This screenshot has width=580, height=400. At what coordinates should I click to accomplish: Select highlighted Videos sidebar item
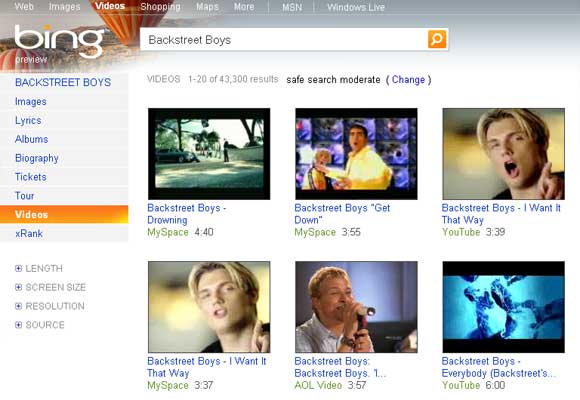click(x=64, y=215)
